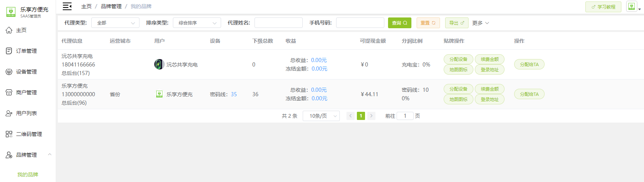644x182 pixels.
Task: Collapse the 品牌管理 chevron
Action: pos(50,155)
